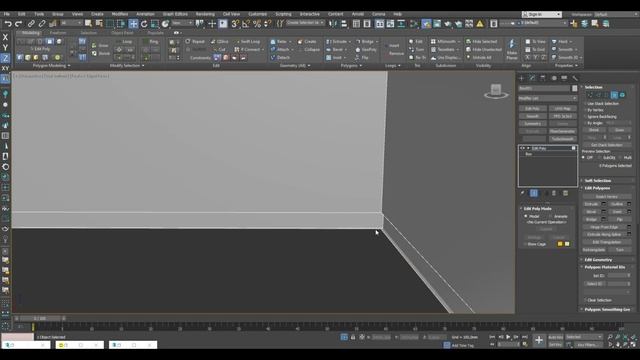
Task: Click the Hide Selected button
Action: coord(482,42)
